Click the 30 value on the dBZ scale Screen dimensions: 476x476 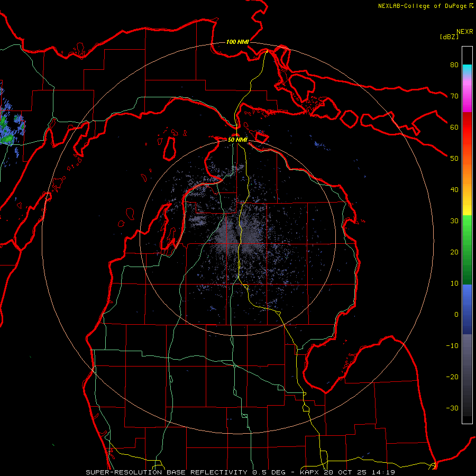coord(454,221)
